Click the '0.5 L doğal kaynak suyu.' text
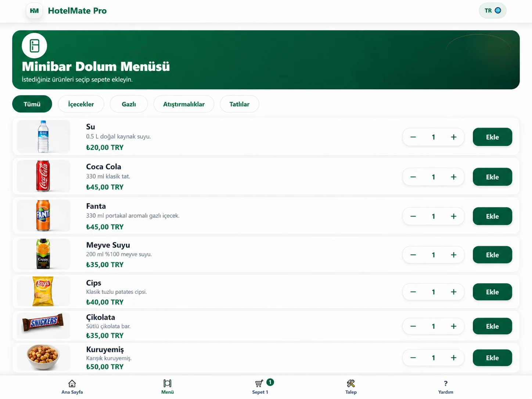This screenshot has width=532, height=399. pyautogui.click(x=118, y=136)
